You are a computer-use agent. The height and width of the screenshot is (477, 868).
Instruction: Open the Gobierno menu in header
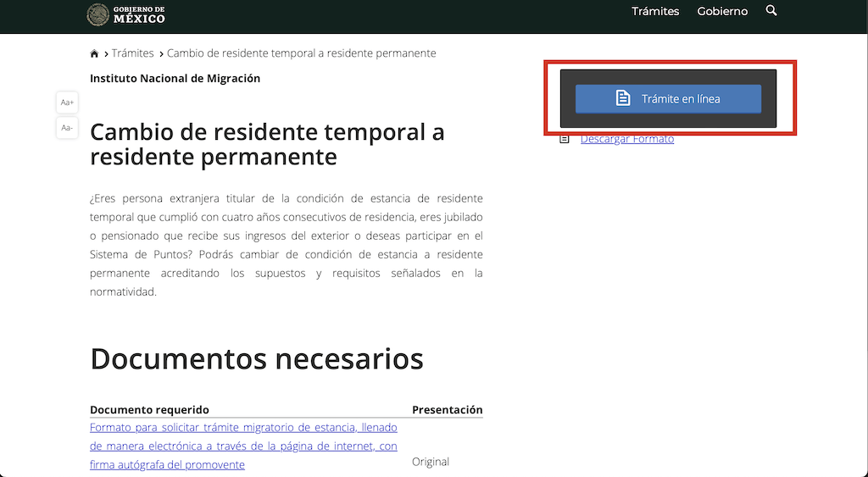point(722,12)
